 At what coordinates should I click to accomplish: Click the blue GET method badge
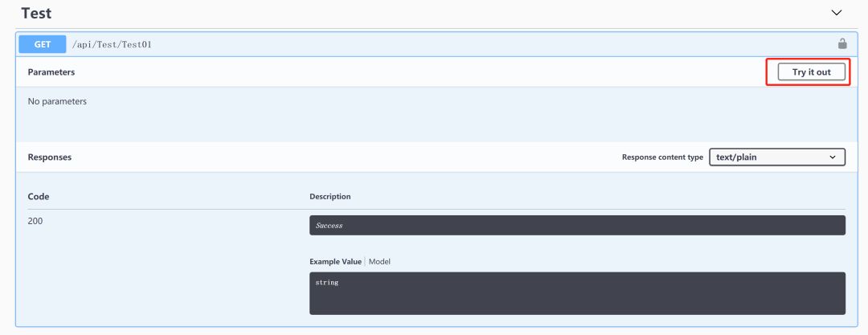pos(42,44)
